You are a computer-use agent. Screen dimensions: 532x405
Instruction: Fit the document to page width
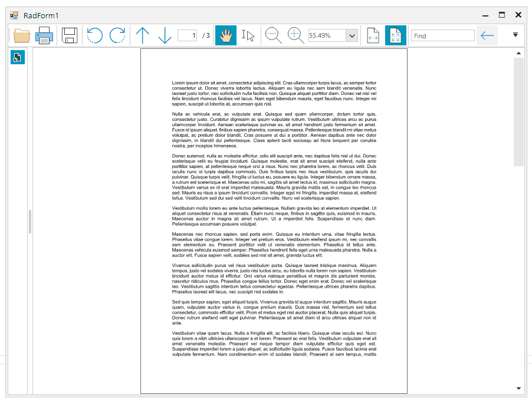372,35
